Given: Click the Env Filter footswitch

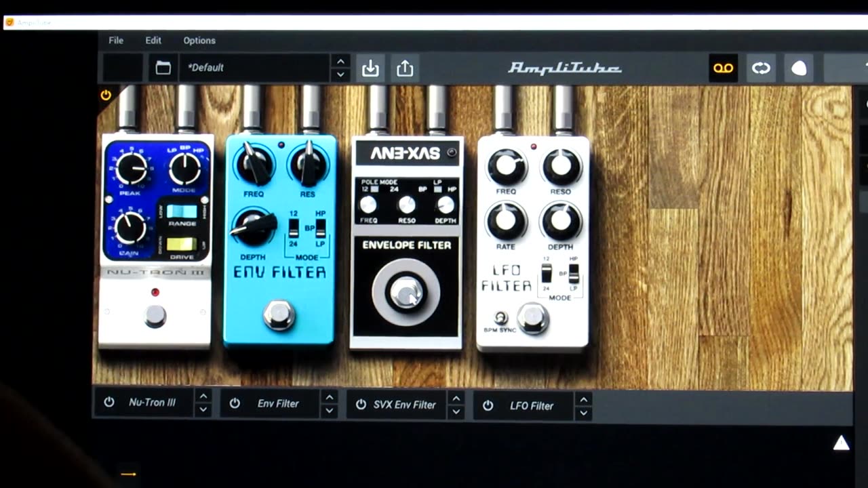Looking at the screenshot, I should pos(279,315).
